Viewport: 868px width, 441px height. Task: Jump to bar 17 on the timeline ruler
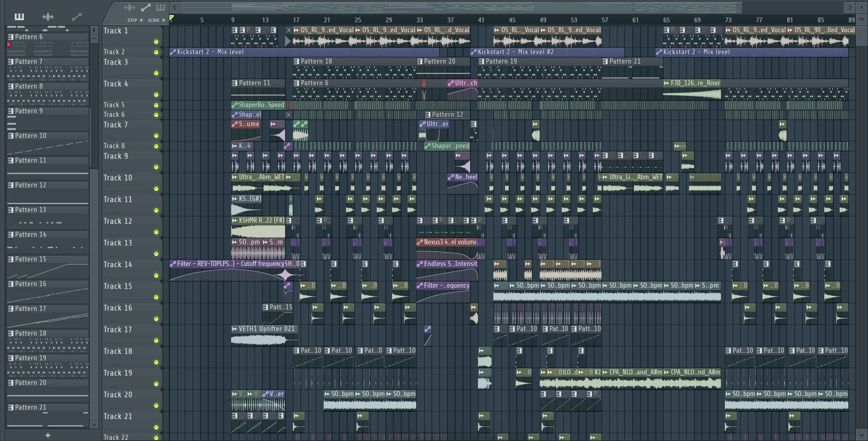click(296, 20)
